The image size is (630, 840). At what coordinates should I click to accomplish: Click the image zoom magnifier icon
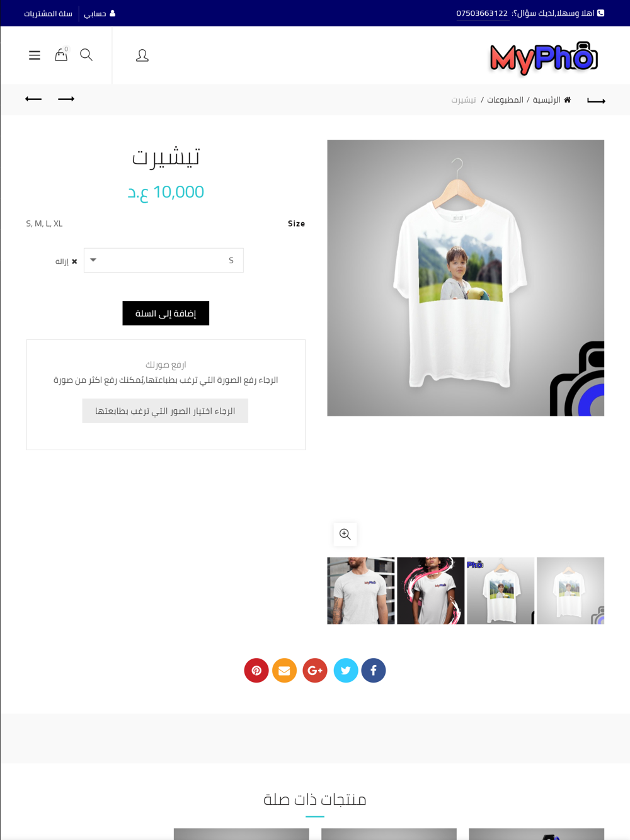coord(345,534)
